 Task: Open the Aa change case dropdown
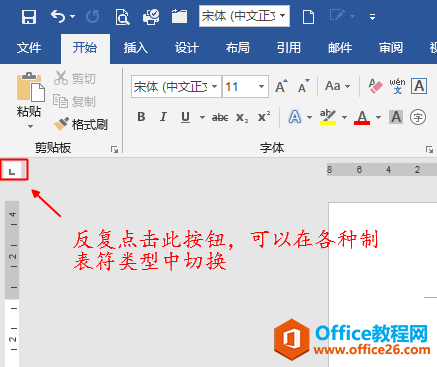click(x=337, y=86)
